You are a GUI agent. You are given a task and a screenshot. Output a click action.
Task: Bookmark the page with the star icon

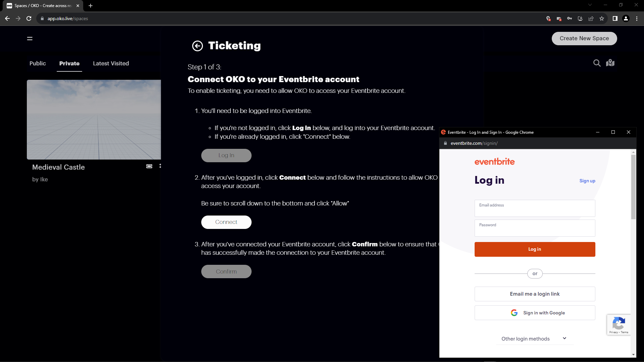[601, 18]
